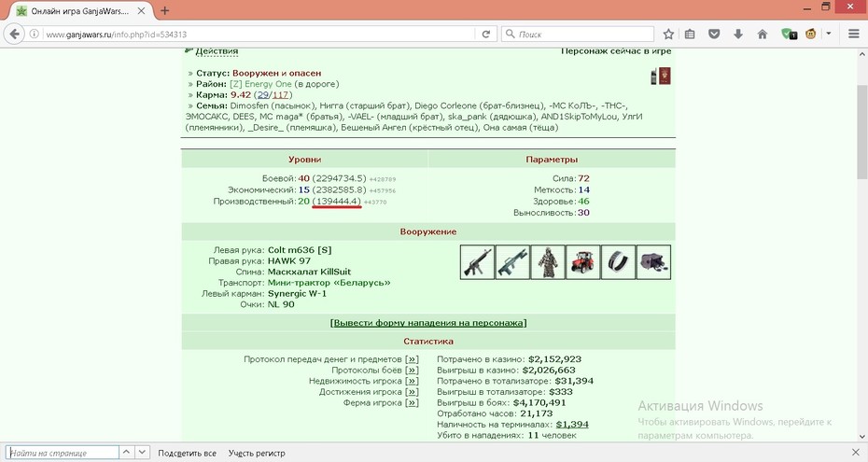Open the bookmarks list icon
868x462 pixels.
pos(690,34)
